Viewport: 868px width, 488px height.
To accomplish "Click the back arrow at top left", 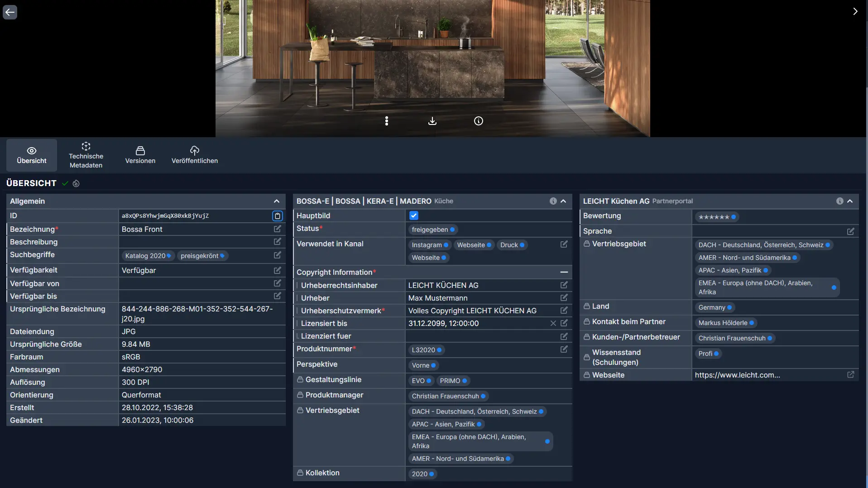I will [x=10, y=12].
